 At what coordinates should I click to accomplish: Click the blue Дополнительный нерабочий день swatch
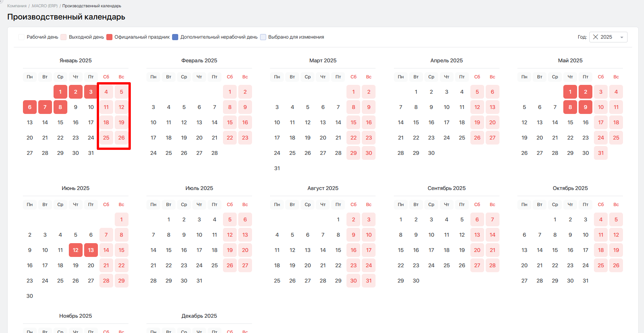click(175, 37)
